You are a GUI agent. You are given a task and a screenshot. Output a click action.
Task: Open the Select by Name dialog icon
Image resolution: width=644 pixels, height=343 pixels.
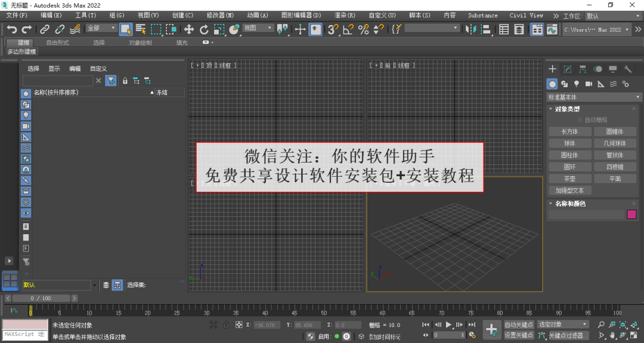coord(141,29)
